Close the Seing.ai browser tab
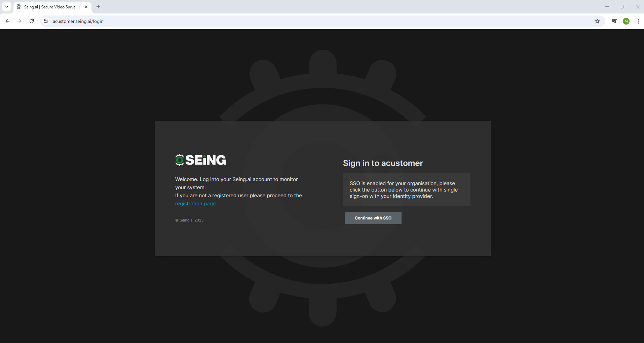This screenshot has width=644, height=343. click(86, 7)
